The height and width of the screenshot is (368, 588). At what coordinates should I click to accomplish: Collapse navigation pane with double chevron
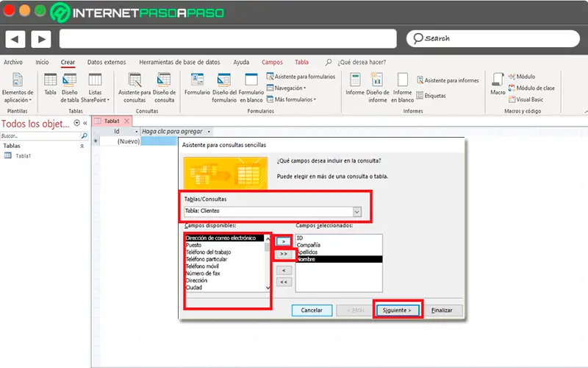click(x=85, y=123)
